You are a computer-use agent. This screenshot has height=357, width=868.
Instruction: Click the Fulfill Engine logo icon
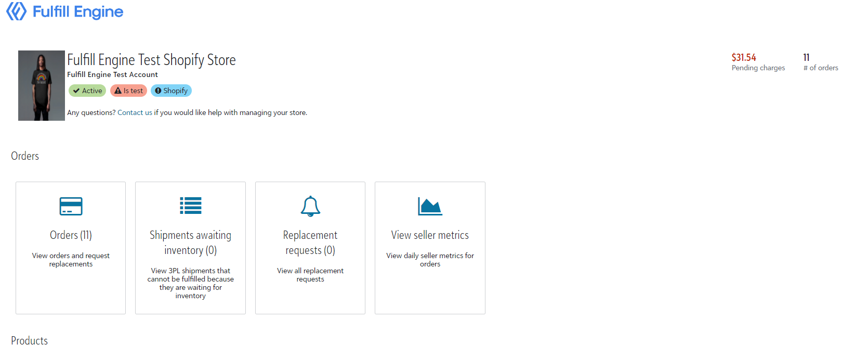16,11
